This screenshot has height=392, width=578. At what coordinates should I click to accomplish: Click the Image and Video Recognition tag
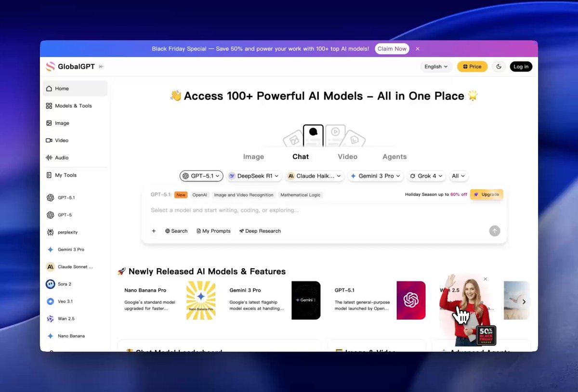[x=244, y=195]
